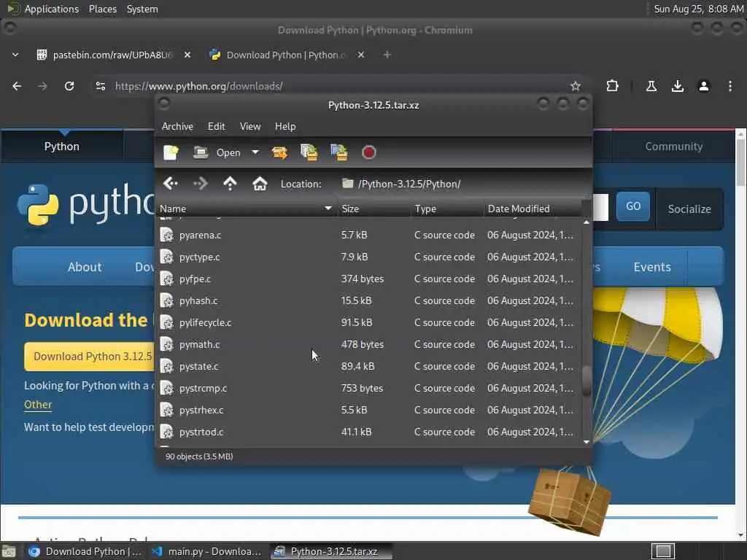
Task: Select the pystrcmp.c file
Action: click(369, 388)
